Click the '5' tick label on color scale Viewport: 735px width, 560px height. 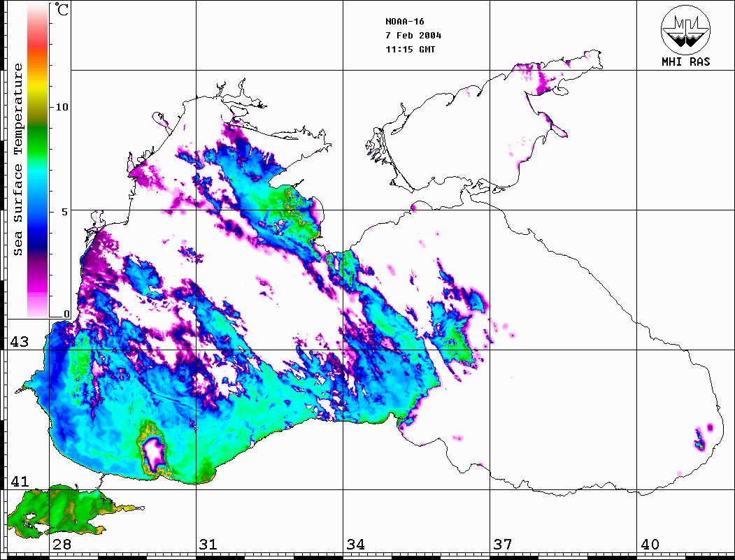pos(66,212)
